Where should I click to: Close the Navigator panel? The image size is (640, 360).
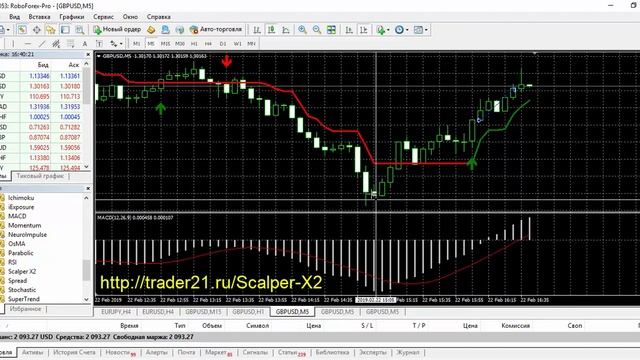[88, 188]
